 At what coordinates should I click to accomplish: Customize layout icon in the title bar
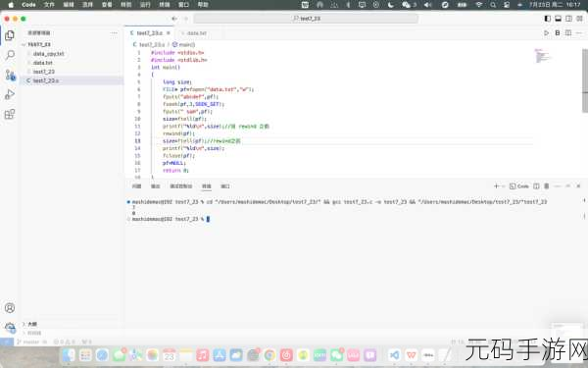tap(580, 19)
